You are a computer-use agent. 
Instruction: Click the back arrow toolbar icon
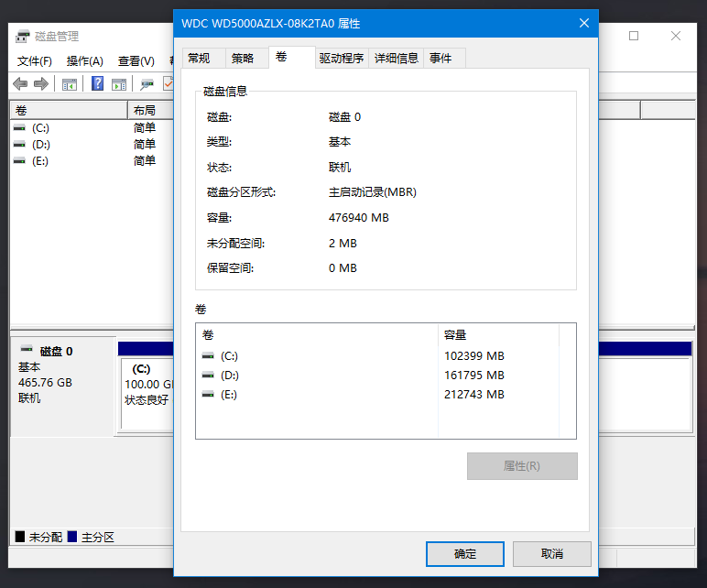click(x=20, y=84)
